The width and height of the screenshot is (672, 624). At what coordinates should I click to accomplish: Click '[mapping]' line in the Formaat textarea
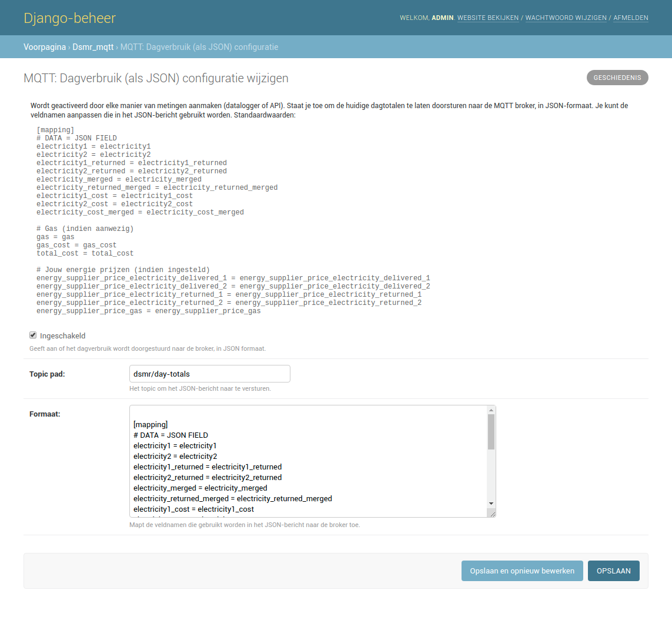pos(151,424)
